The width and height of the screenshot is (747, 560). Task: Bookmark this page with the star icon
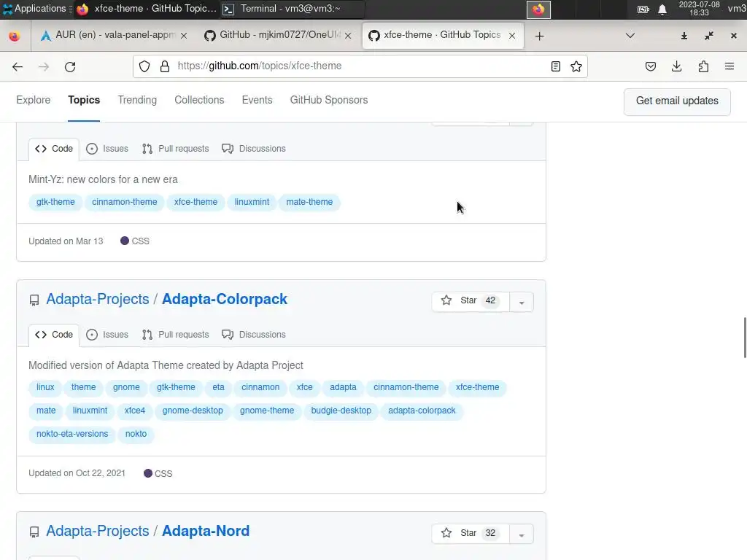576,66
